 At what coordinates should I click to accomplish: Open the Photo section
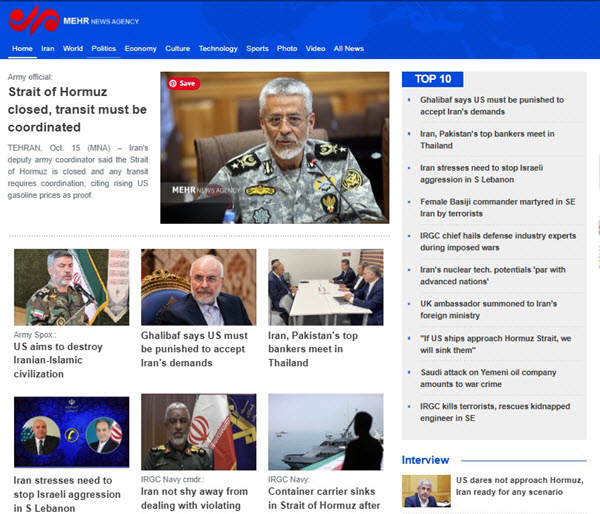[287, 49]
